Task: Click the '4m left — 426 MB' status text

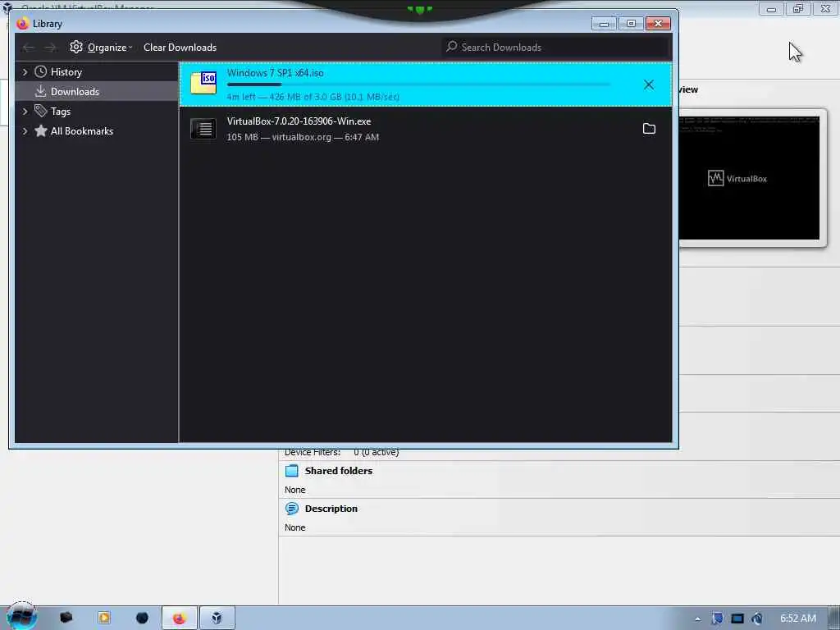Action: coord(313,97)
